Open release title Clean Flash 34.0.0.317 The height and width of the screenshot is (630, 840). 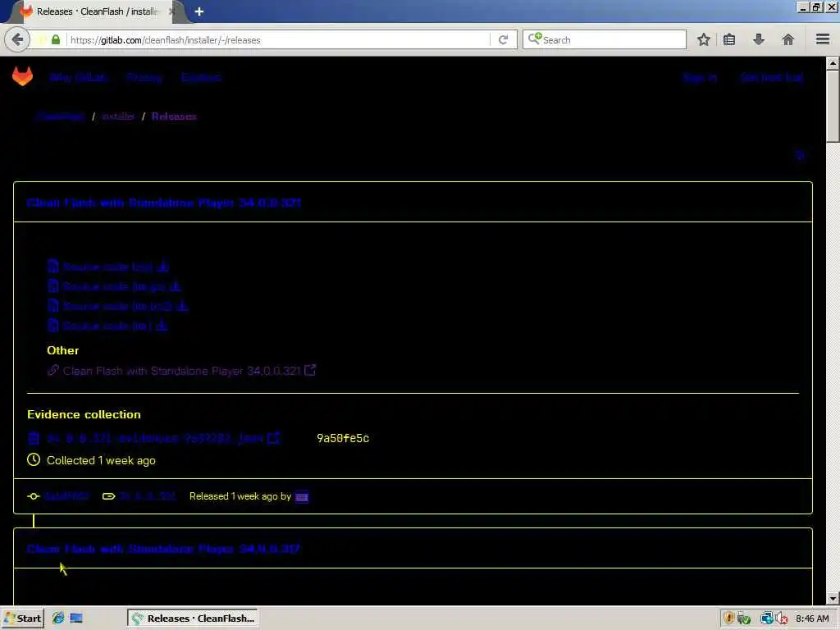click(x=163, y=549)
